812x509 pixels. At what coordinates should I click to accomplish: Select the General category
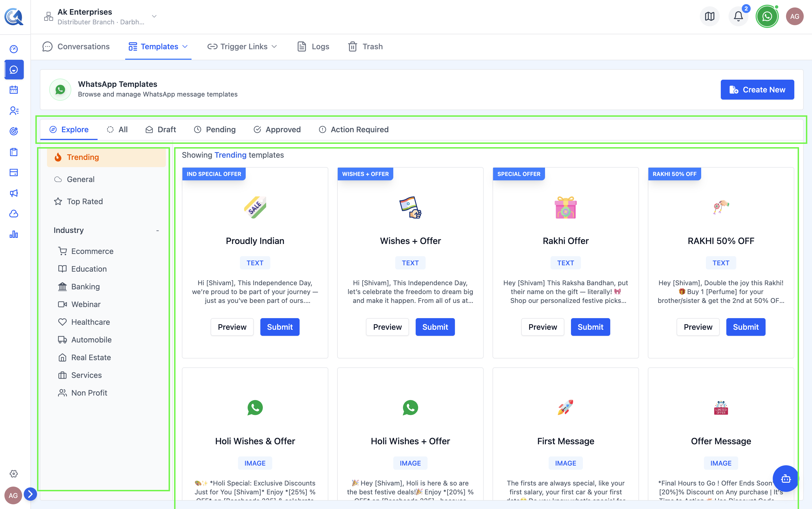pos(106,180)
